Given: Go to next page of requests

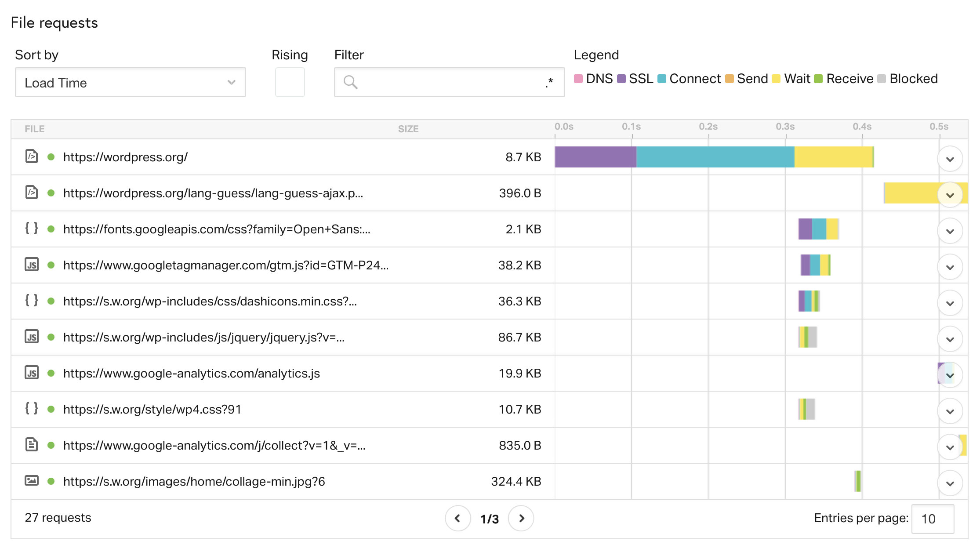Looking at the screenshot, I should pyautogui.click(x=521, y=518).
